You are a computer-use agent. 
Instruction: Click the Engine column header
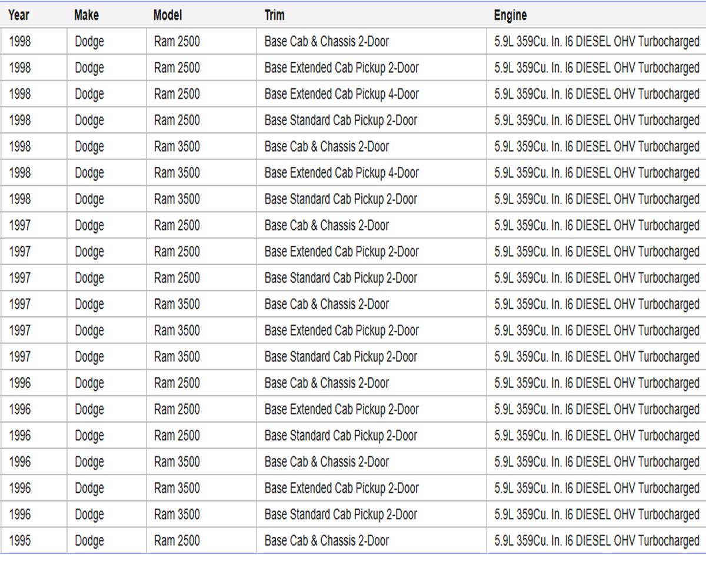(x=510, y=15)
